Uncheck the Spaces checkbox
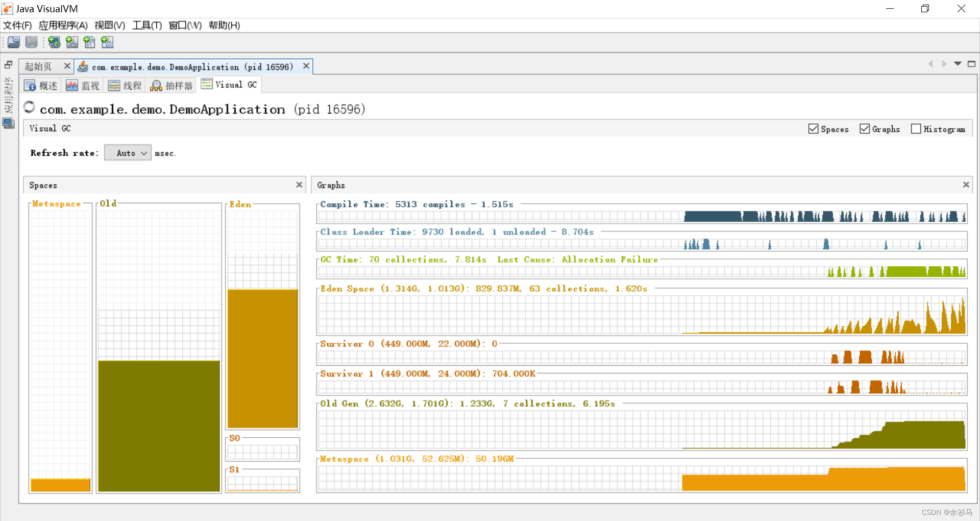 click(x=813, y=129)
